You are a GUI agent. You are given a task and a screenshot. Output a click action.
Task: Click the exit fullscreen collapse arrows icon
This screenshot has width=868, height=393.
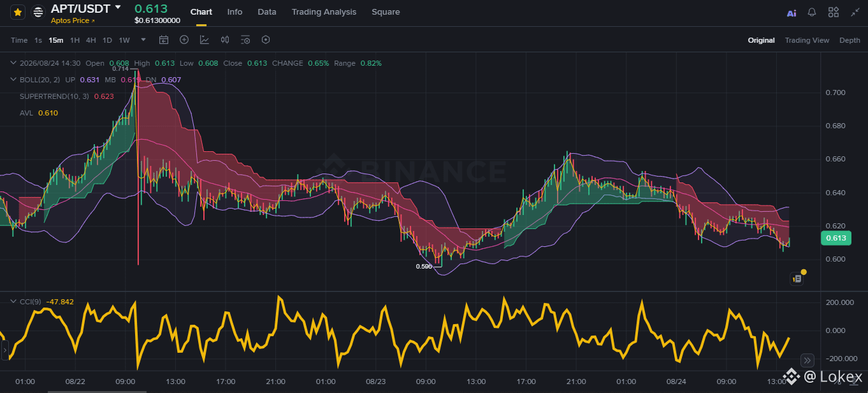pyautogui.click(x=855, y=12)
